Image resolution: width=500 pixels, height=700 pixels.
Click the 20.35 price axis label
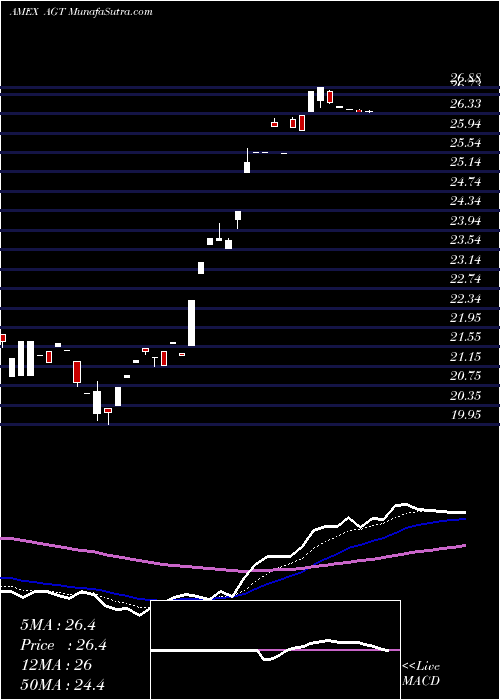(x=466, y=396)
